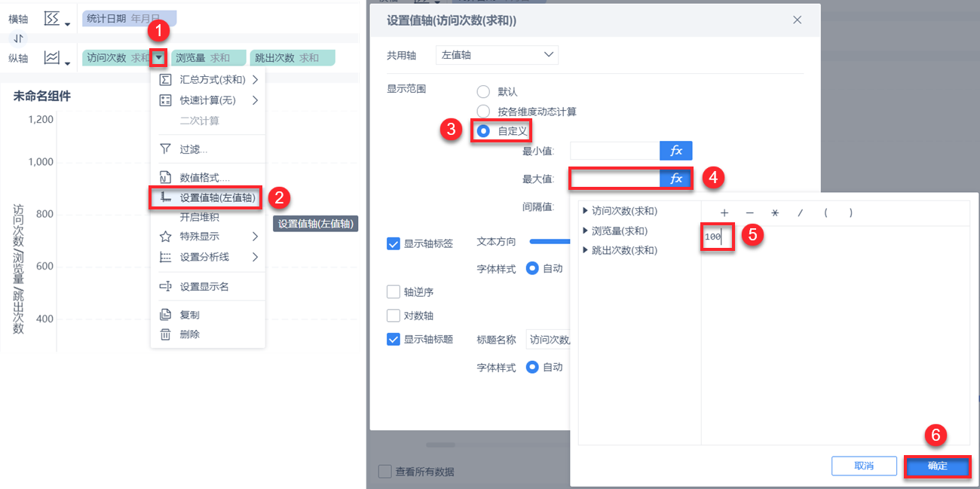The height and width of the screenshot is (489, 980).
Task: Expand the 浏览量(求和) field in formula panel
Action: (586, 231)
